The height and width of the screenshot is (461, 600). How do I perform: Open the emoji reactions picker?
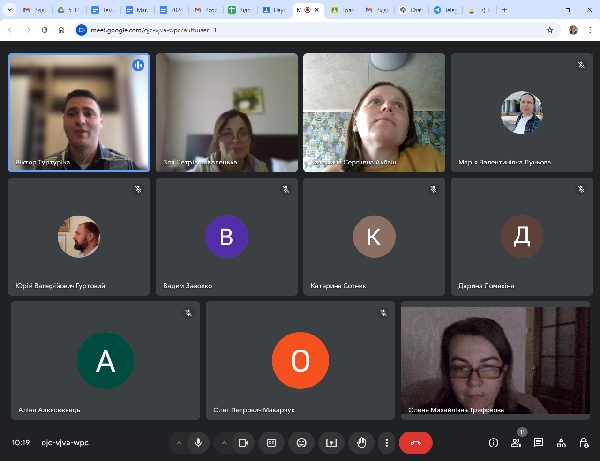pos(301,442)
